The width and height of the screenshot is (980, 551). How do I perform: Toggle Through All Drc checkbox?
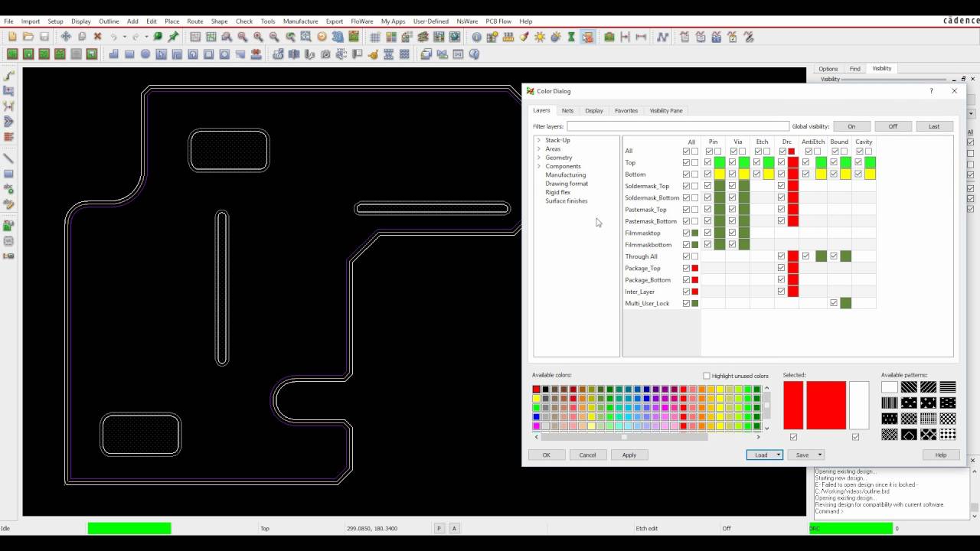782,256
